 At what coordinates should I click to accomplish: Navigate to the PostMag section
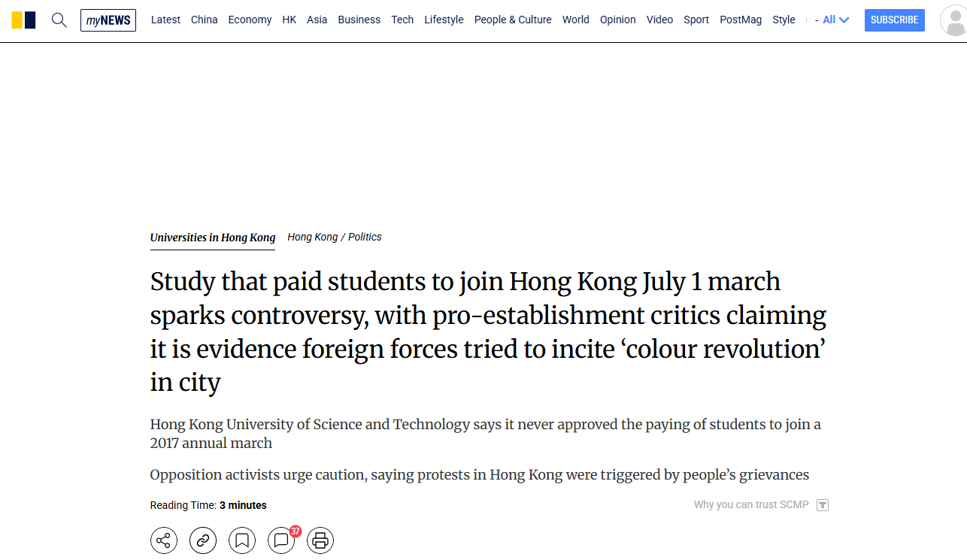741,20
